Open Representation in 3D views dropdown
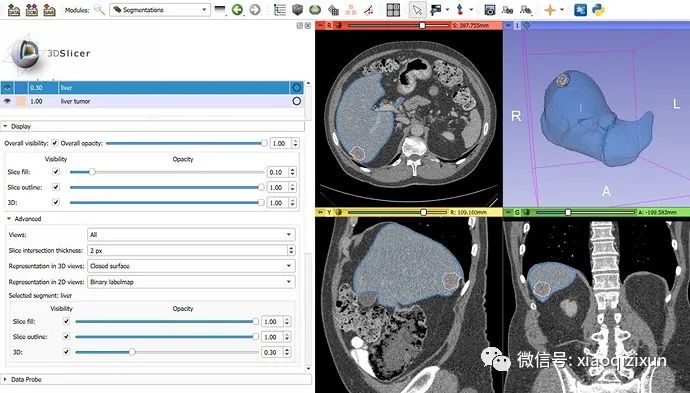690x393 pixels. click(191, 266)
